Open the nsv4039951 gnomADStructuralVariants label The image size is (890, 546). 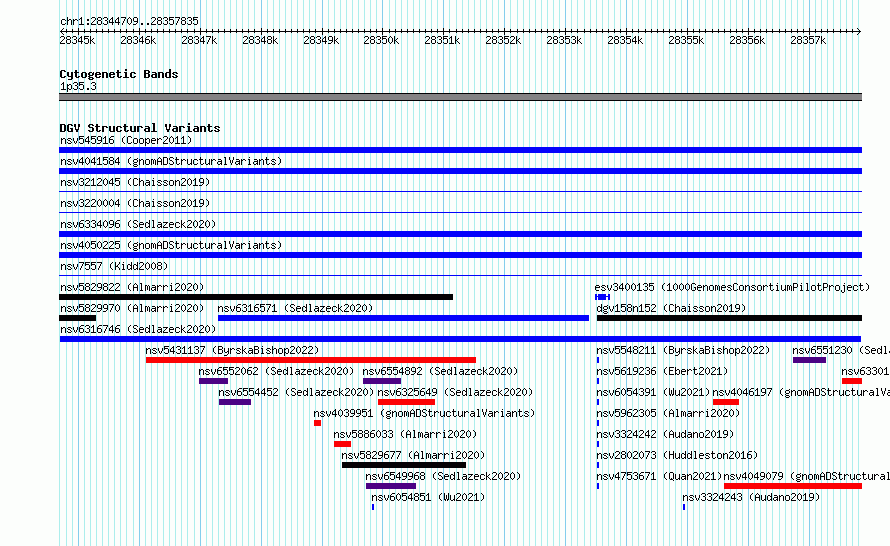pyautogui.click(x=425, y=413)
